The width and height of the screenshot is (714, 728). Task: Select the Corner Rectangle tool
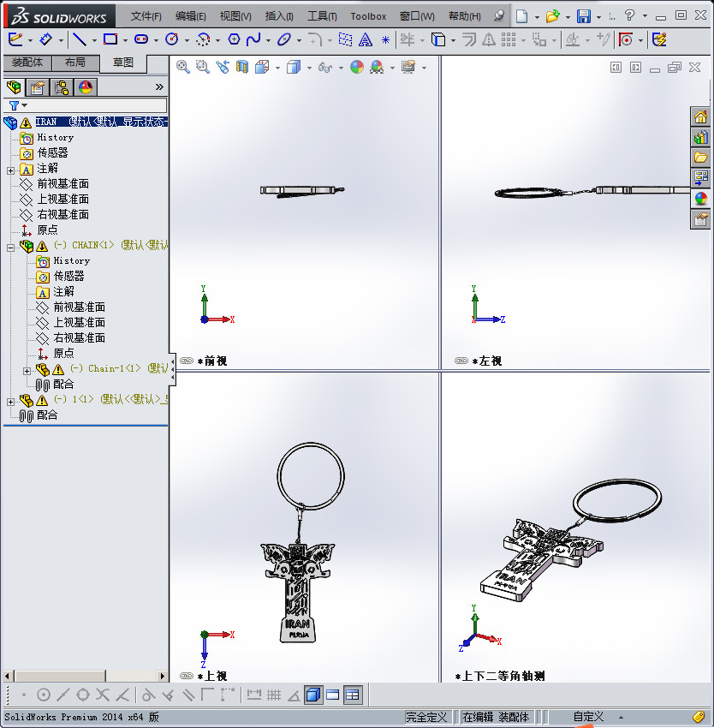(x=110, y=40)
